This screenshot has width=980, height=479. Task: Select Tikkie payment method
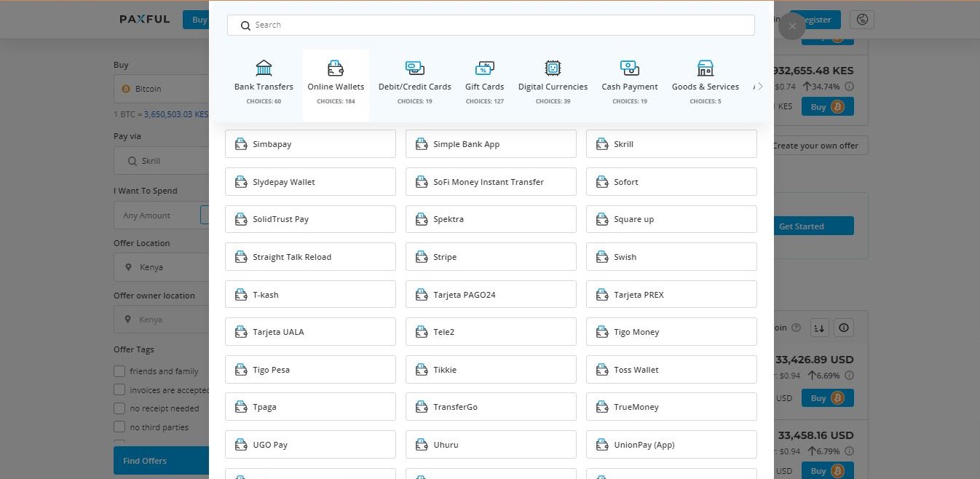491,370
